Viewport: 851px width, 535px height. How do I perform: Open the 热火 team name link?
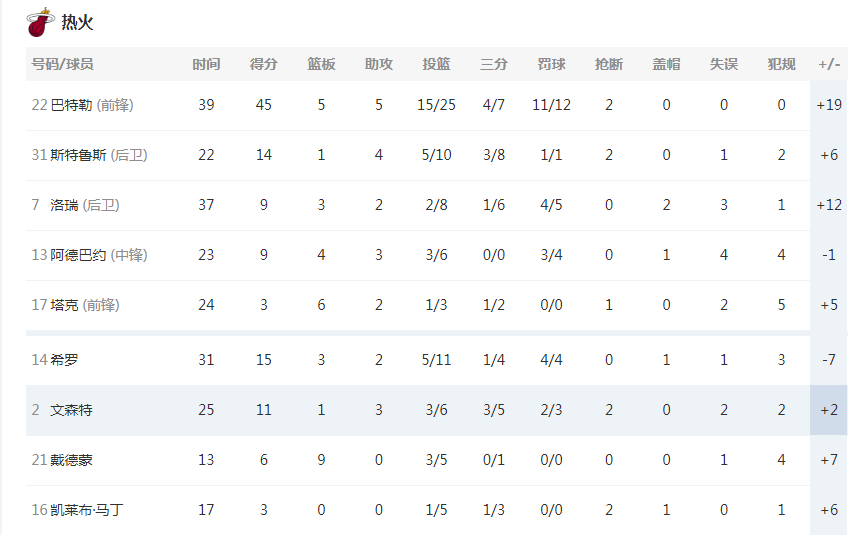[x=77, y=22]
